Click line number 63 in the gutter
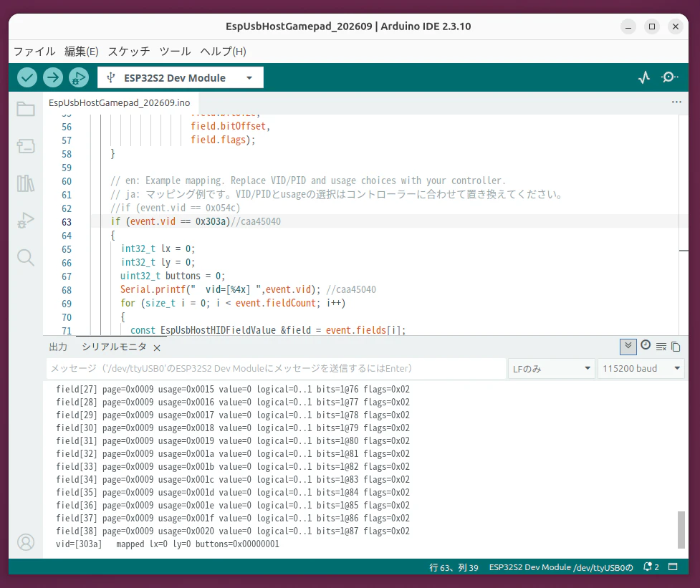Viewport: 700px width, 588px height. (x=67, y=222)
